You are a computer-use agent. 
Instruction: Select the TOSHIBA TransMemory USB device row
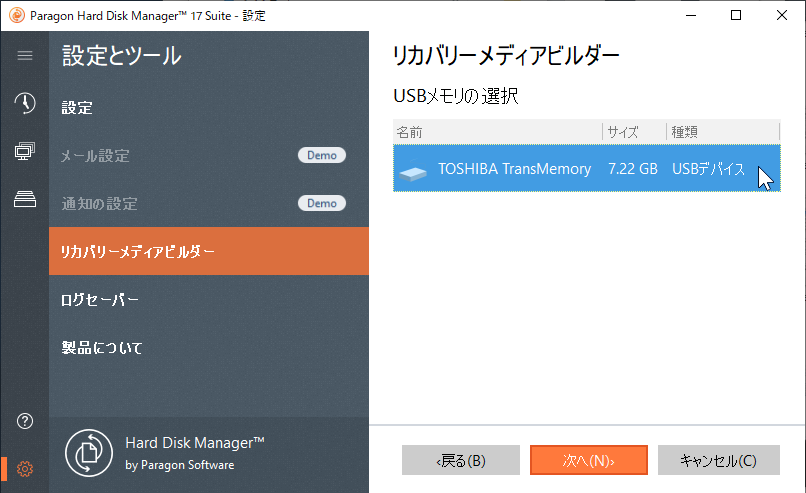(x=586, y=169)
